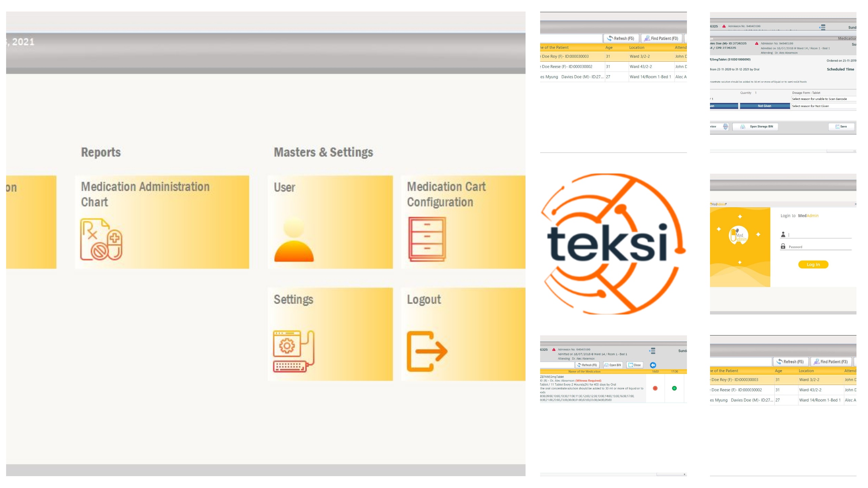Click Refresh (F5) in upper patient list
This screenshot has height=488, width=868.
621,38
